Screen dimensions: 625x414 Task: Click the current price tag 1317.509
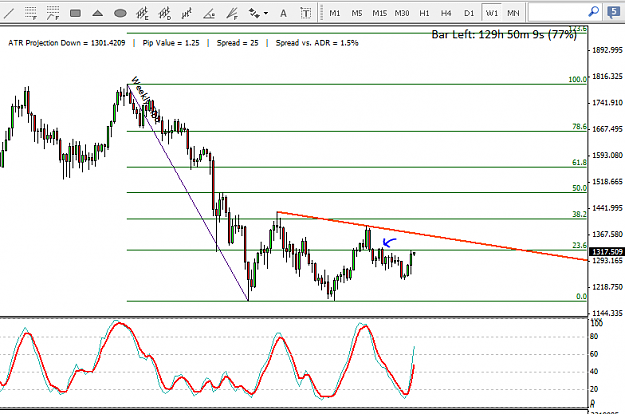point(607,252)
